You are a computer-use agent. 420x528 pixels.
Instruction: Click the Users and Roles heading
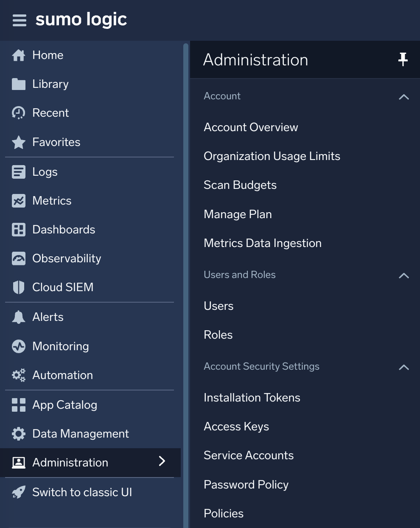pyautogui.click(x=240, y=275)
